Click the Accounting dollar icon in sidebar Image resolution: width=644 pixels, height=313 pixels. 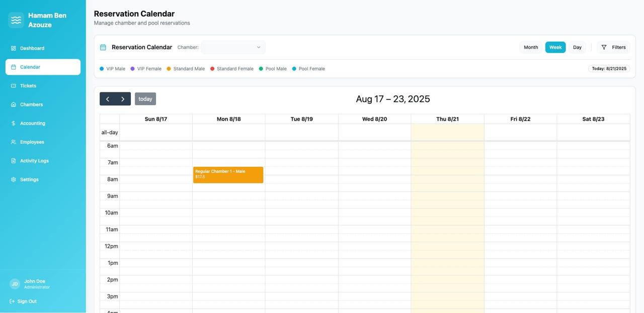pos(14,123)
